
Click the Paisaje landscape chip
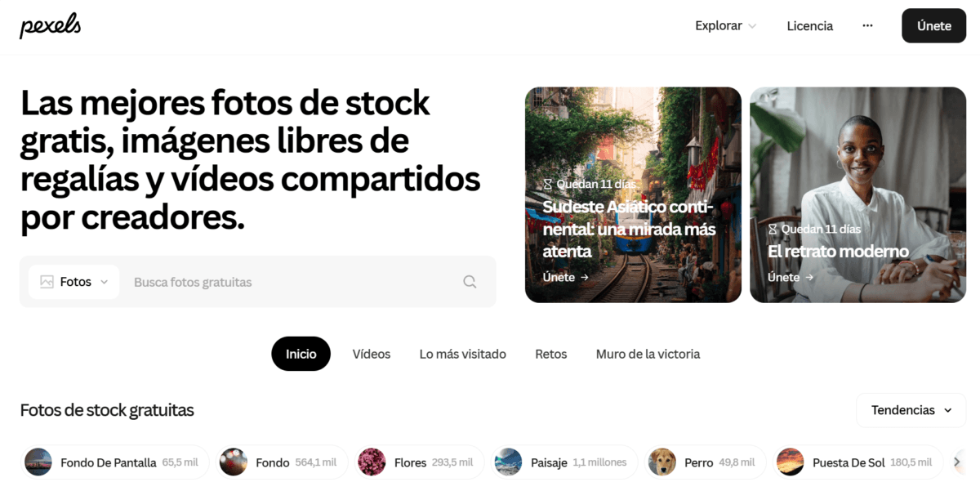[x=564, y=462]
